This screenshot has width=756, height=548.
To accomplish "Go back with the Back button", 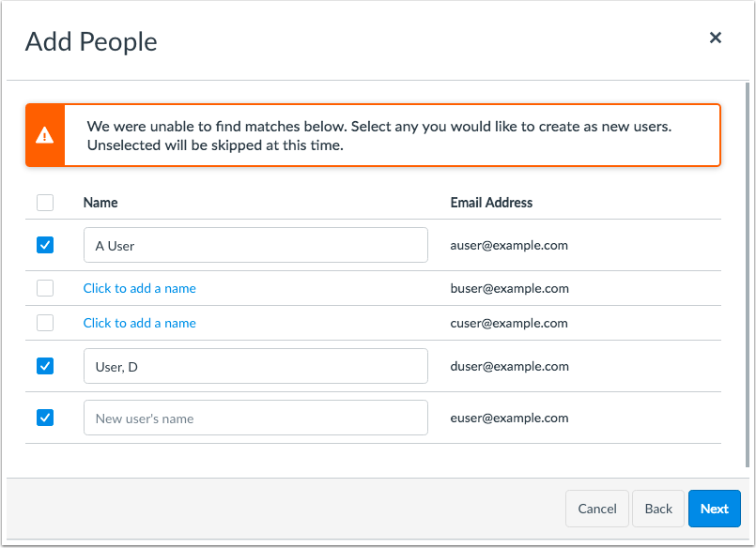I will tap(658, 509).
